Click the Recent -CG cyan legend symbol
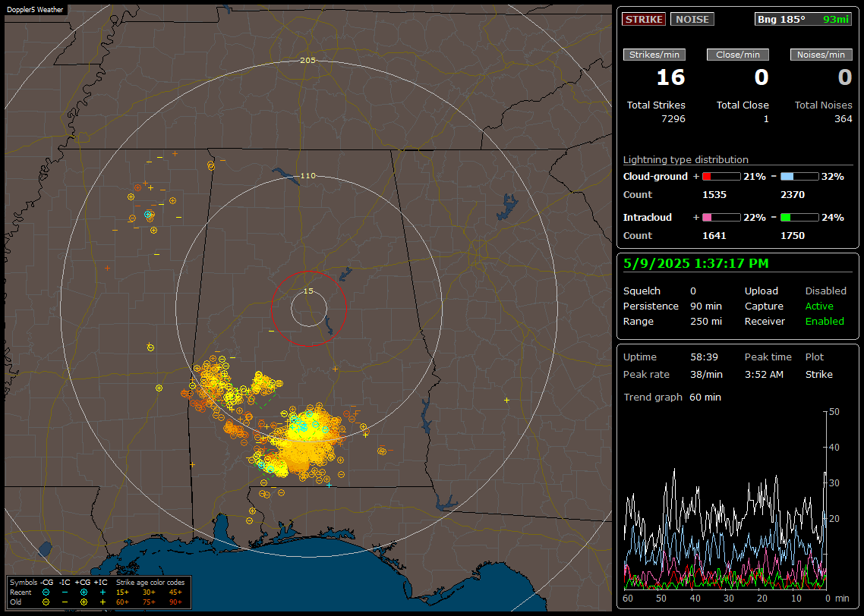This screenshot has width=864, height=616. (46, 592)
